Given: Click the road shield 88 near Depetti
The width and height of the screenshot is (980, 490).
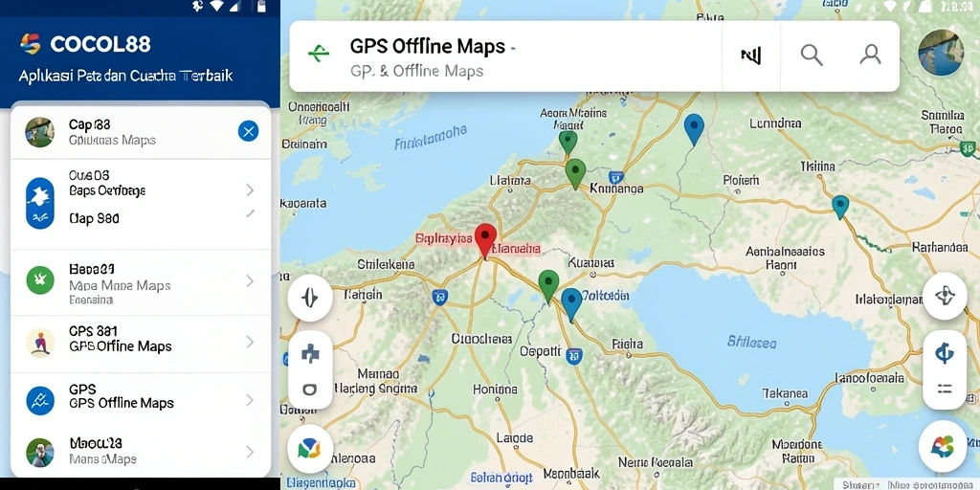Looking at the screenshot, I should click(574, 356).
